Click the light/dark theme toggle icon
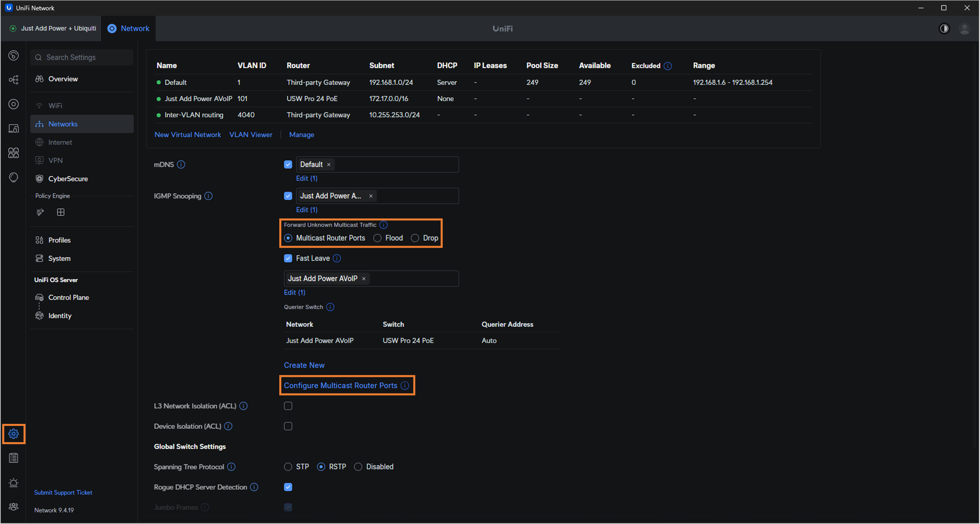The image size is (980, 524). (x=944, y=28)
